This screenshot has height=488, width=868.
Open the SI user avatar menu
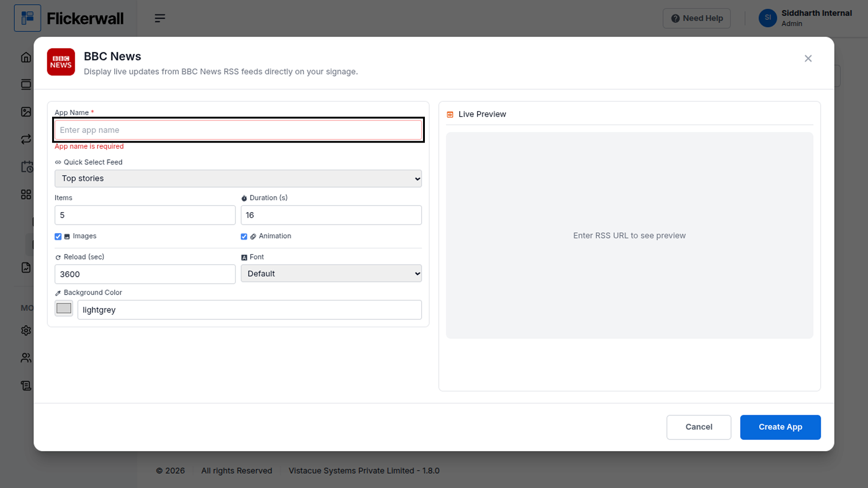coord(767,18)
